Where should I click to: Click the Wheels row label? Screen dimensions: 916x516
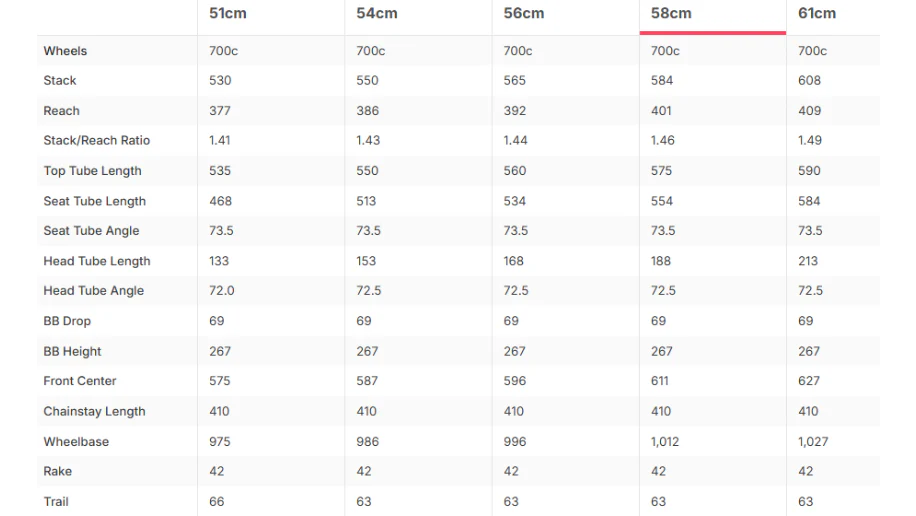(x=65, y=51)
